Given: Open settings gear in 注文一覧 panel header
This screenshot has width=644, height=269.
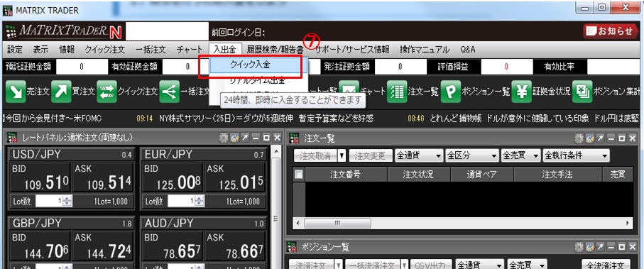Looking at the screenshot, I should point(579,138).
